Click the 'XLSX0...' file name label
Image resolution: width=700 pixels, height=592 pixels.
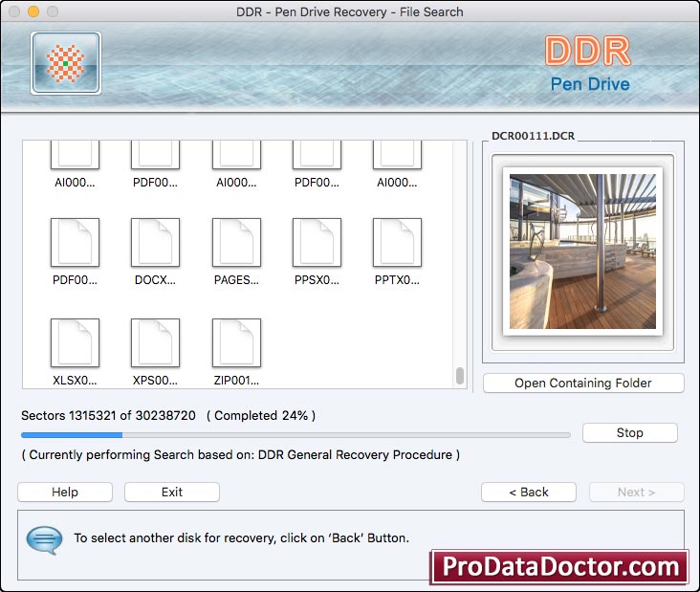point(75,381)
